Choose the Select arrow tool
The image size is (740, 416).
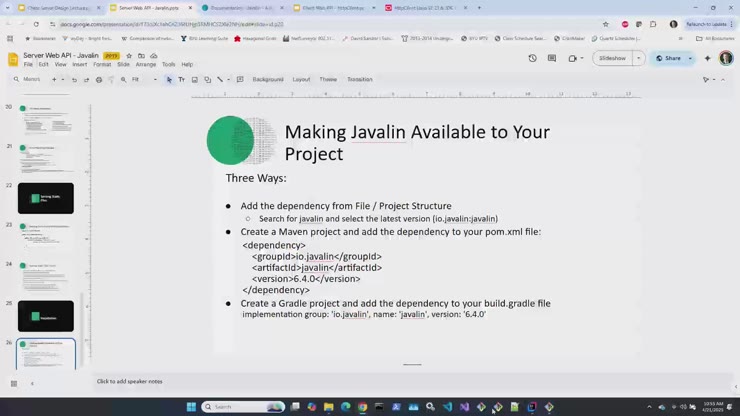[169, 79]
